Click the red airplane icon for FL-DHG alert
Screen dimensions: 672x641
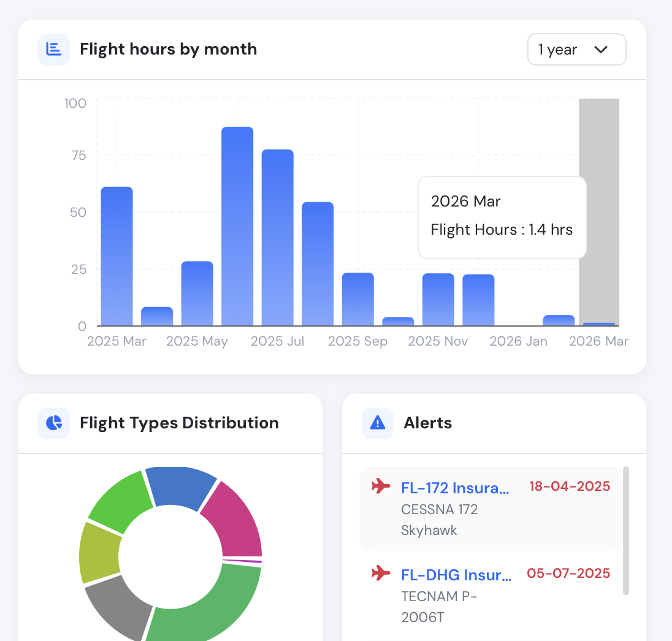(x=381, y=574)
